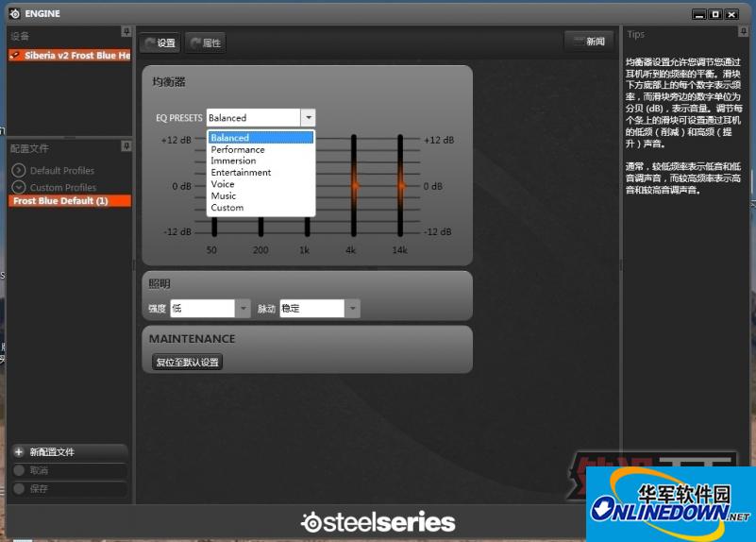Minimize the ENGINE window
756x542 pixels.
tap(699, 14)
